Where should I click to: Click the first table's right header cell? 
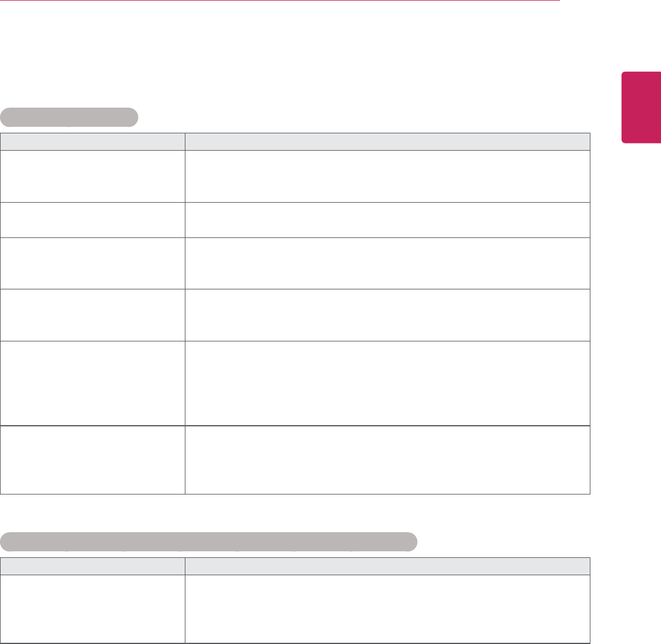387,141
